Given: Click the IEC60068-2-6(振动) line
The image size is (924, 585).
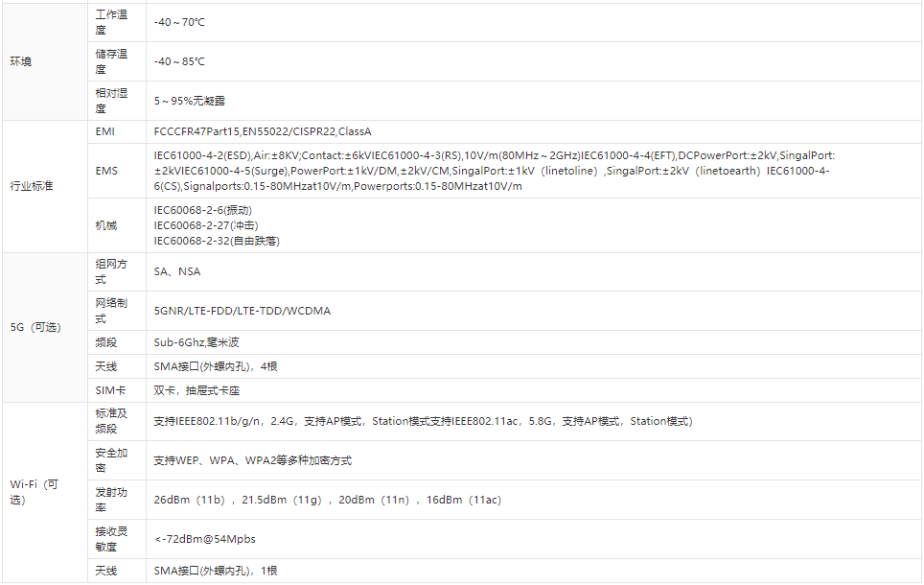Looking at the screenshot, I should pyautogui.click(x=204, y=210).
